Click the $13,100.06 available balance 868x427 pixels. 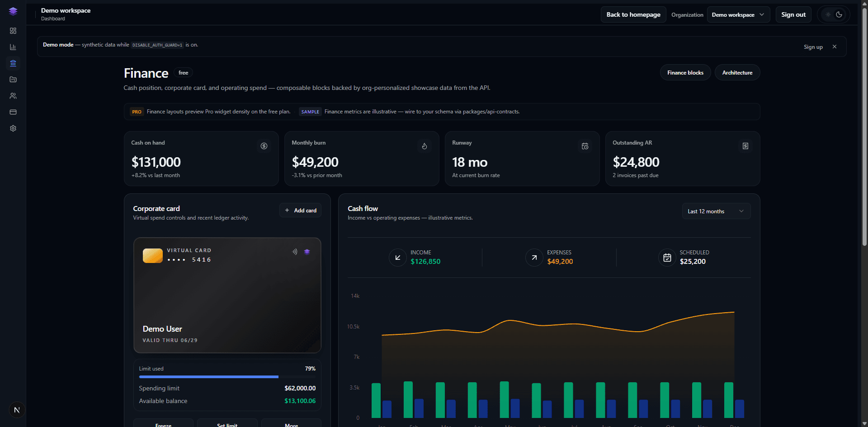300,401
